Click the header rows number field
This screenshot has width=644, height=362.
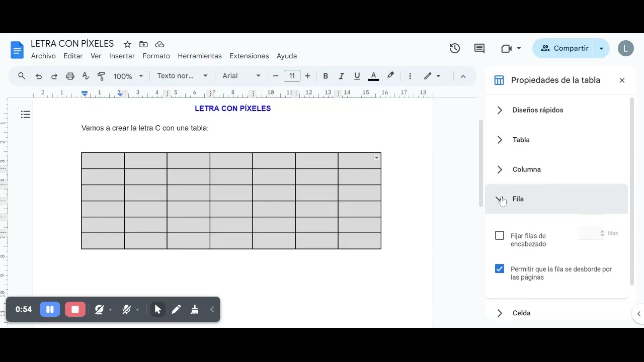click(x=592, y=233)
